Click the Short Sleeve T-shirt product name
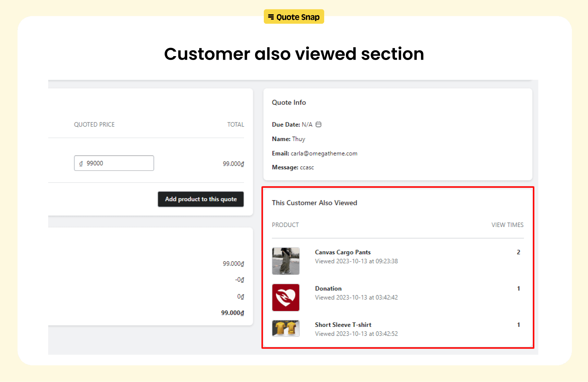Image resolution: width=588 pixels, height=382 pixels. click(343, 325)
